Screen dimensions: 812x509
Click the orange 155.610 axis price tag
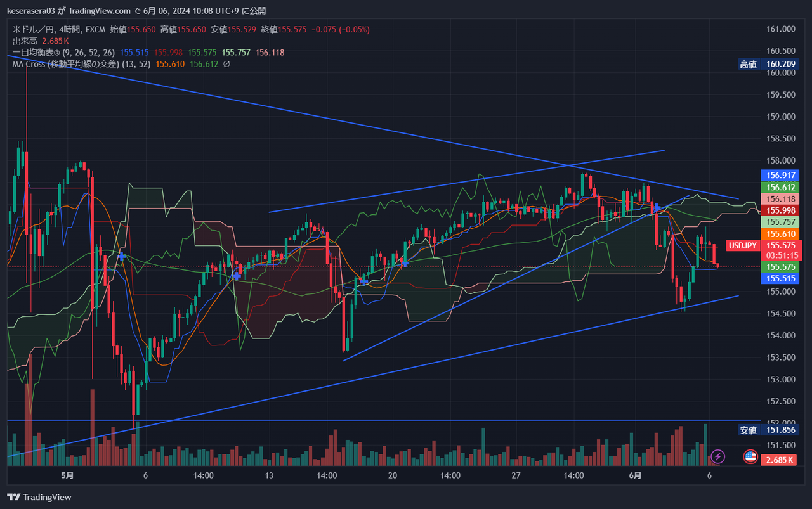click(780, 234)
